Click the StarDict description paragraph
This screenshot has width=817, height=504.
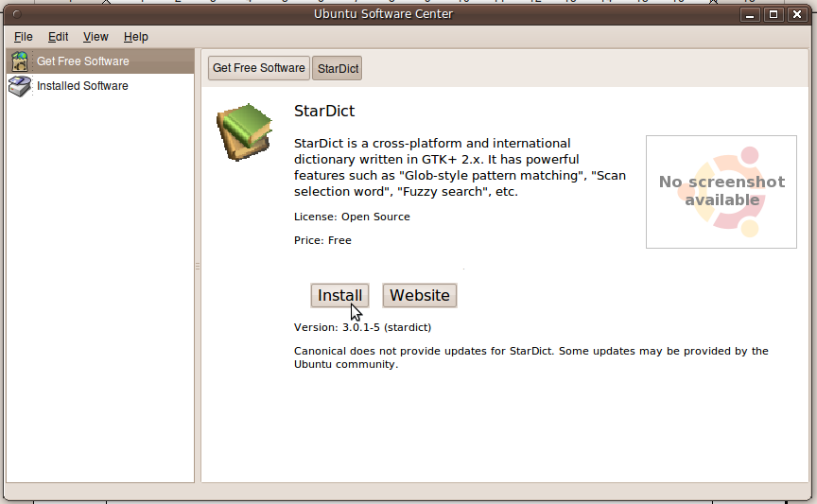461,167
